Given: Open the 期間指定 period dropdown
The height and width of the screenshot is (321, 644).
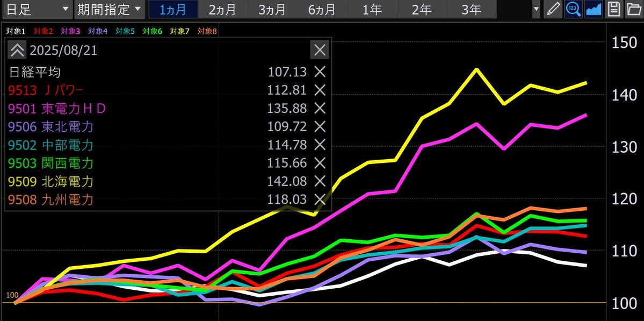Looking at the screenshot, I should coord(109,9).
